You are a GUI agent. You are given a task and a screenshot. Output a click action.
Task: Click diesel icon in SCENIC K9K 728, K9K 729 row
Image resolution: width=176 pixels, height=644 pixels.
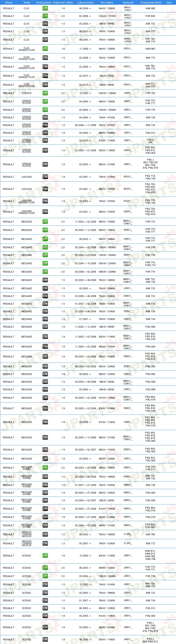45,584
